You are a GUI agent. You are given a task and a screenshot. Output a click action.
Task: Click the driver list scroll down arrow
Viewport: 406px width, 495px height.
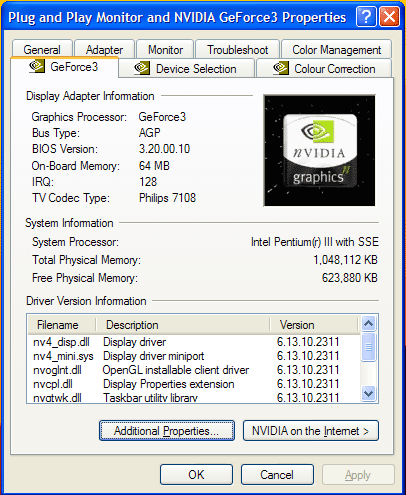point(369,394)
